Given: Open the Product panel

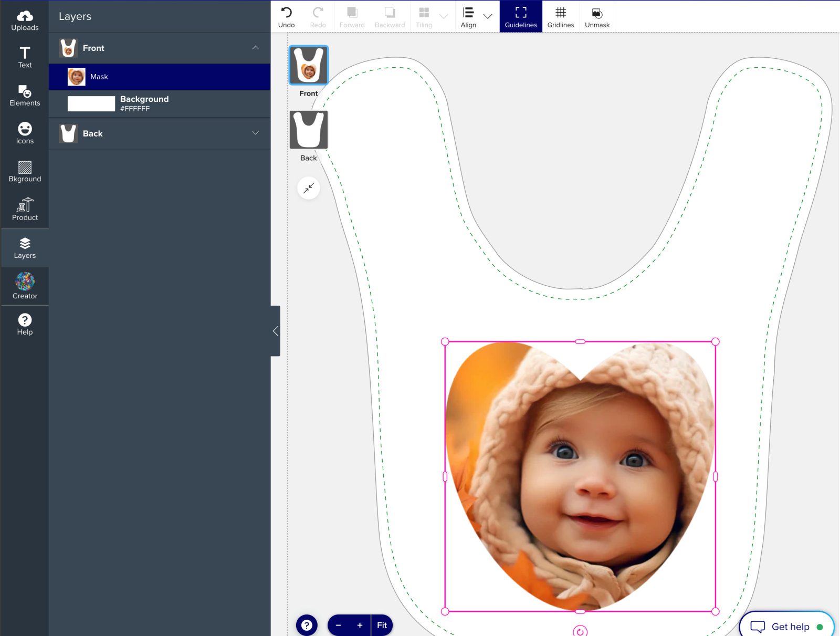Looking at the screenshot, I should coord(25,210).
